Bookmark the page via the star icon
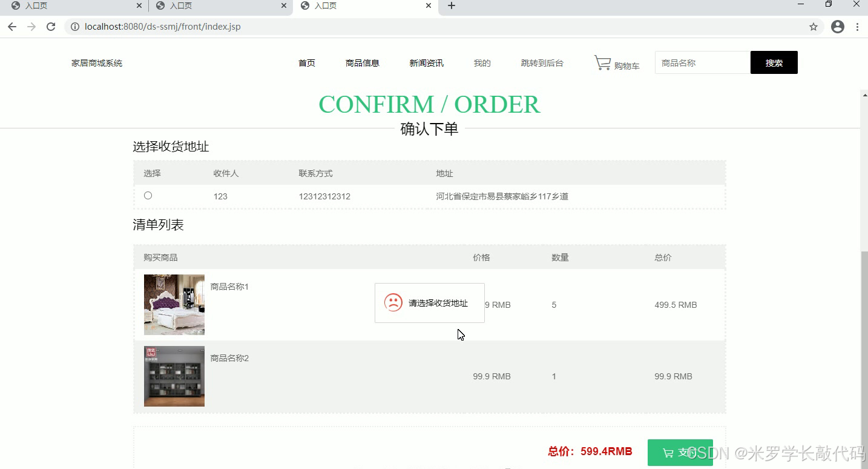The height and width of the screenshot is (469, 868). tap(814, 27)
